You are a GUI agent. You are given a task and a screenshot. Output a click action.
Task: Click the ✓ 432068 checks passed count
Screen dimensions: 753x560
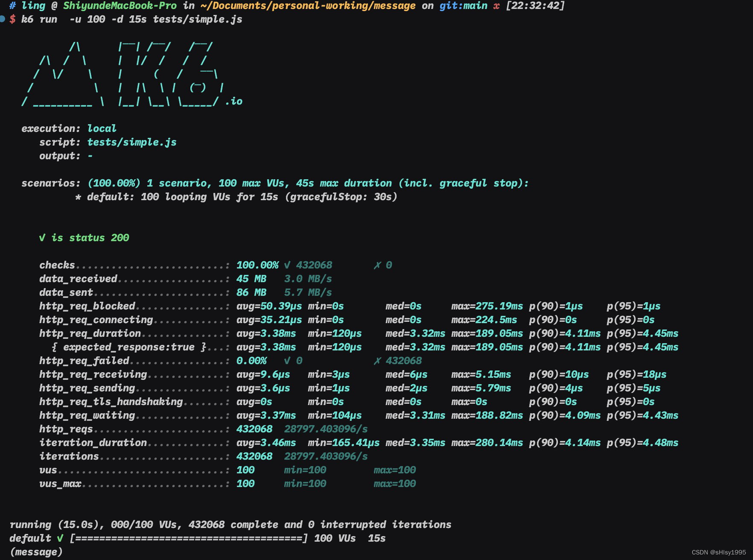pos(308,265)
